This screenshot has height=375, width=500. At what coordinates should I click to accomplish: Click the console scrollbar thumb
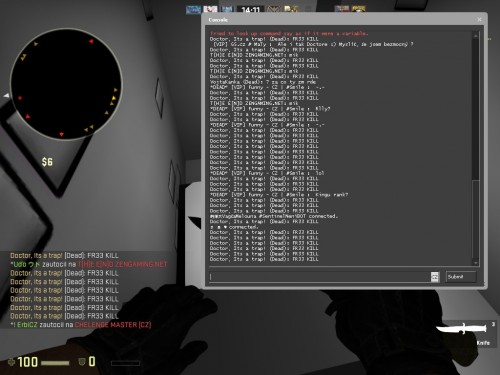[476, 219]
